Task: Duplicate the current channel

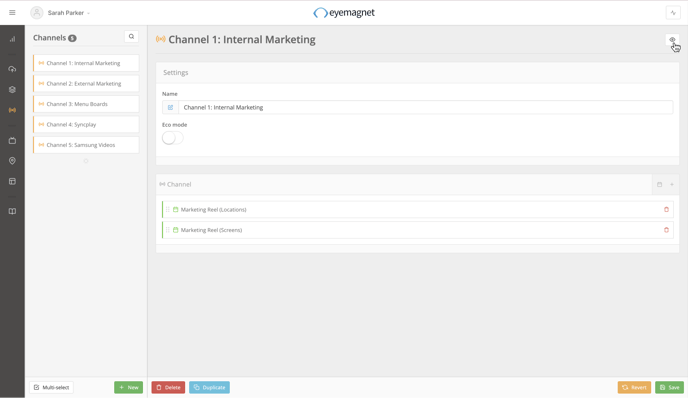Action: tap(209, 387)
